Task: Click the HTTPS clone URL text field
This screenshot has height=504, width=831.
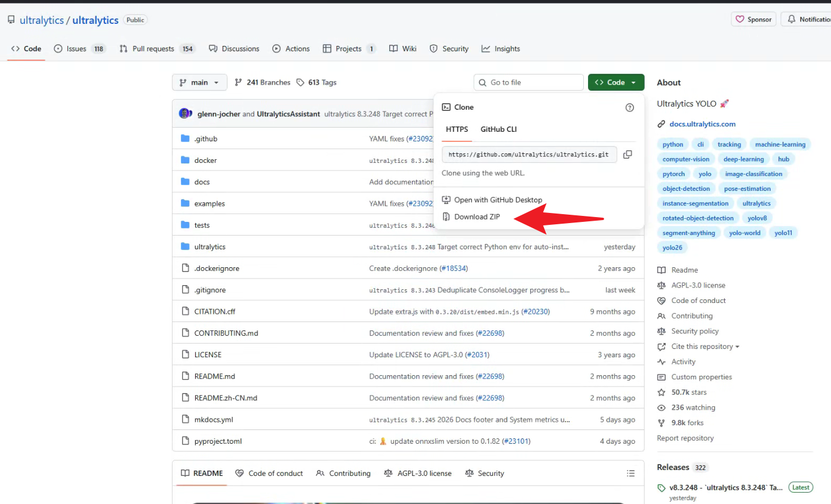Action: pos(529,154)
